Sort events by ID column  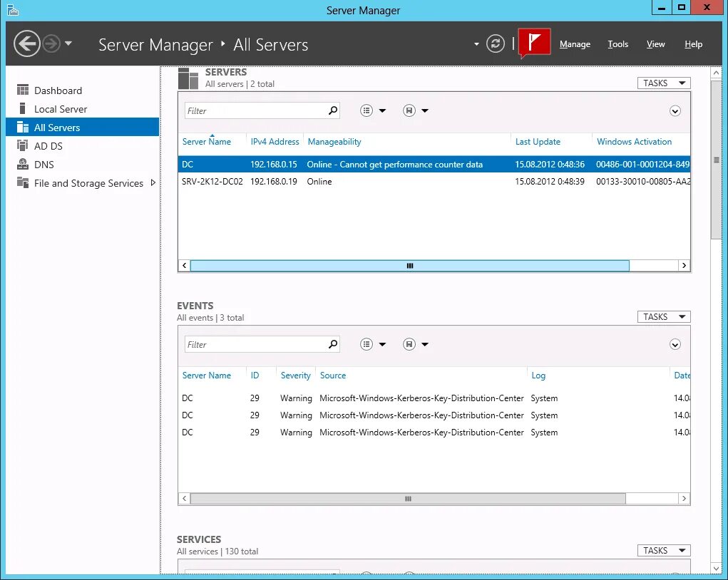(255, 376)
